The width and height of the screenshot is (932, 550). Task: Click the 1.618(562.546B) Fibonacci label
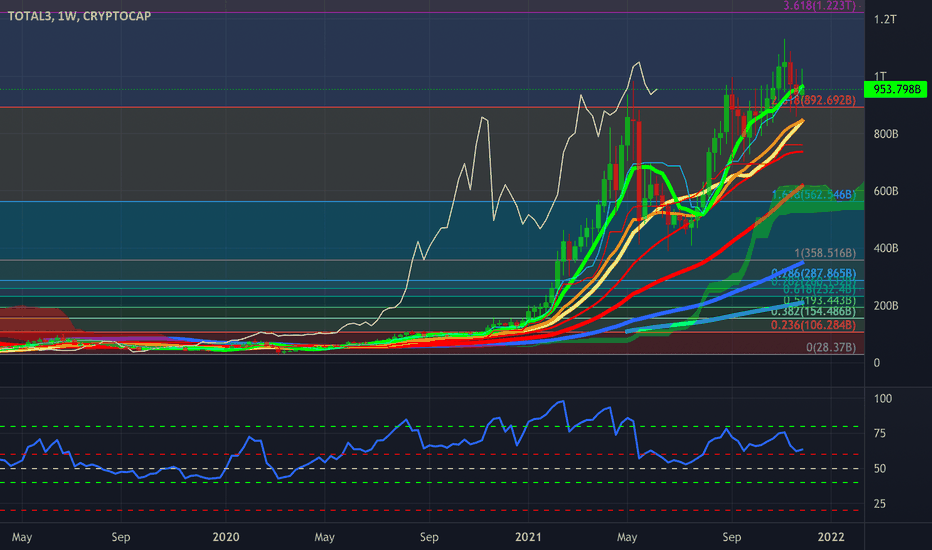tap(814, 194)
